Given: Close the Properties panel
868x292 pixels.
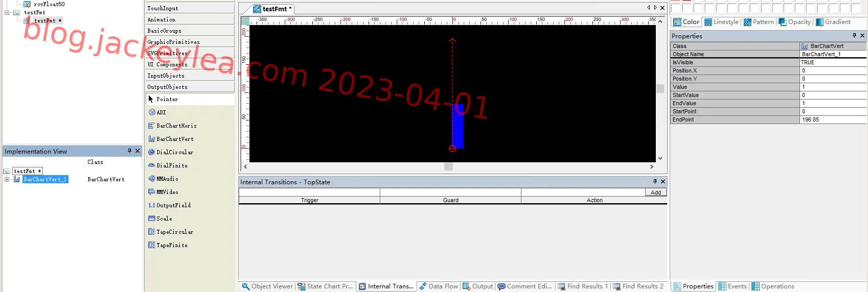Looking at the screenshot, I should 862,36.
